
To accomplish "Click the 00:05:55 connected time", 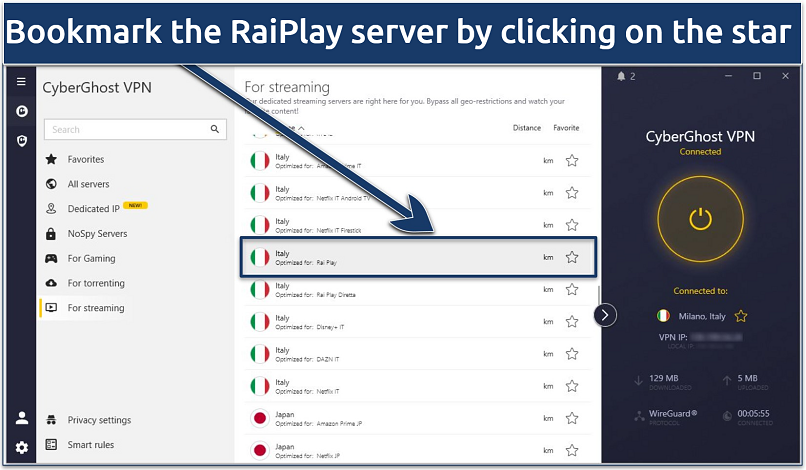I will coord(753,413).
